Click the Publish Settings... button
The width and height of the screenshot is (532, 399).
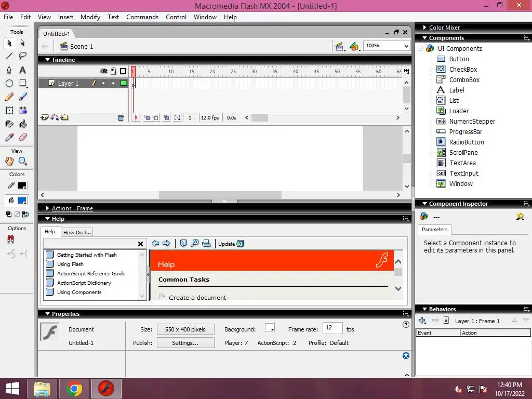(x=185, y=343)
